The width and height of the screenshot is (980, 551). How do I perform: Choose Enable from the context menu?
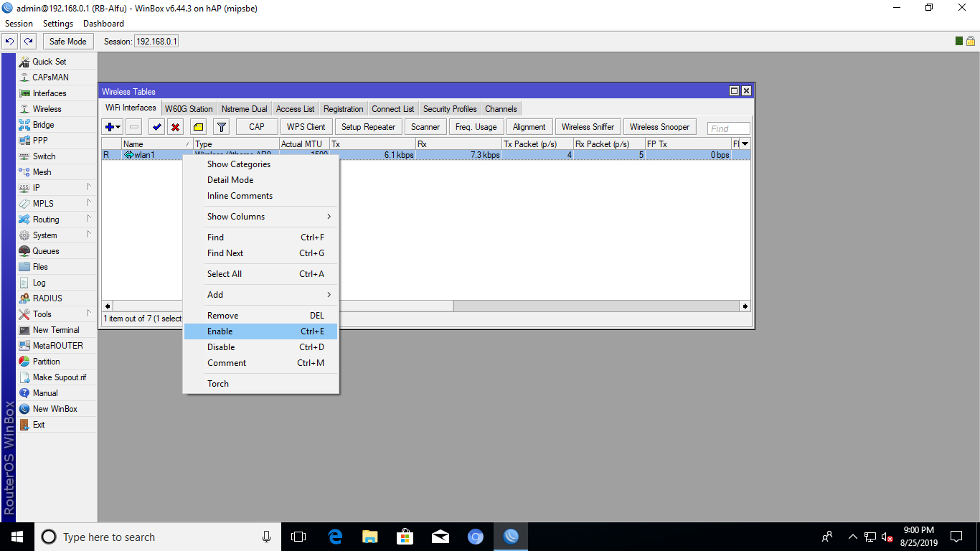coord(260,331)
